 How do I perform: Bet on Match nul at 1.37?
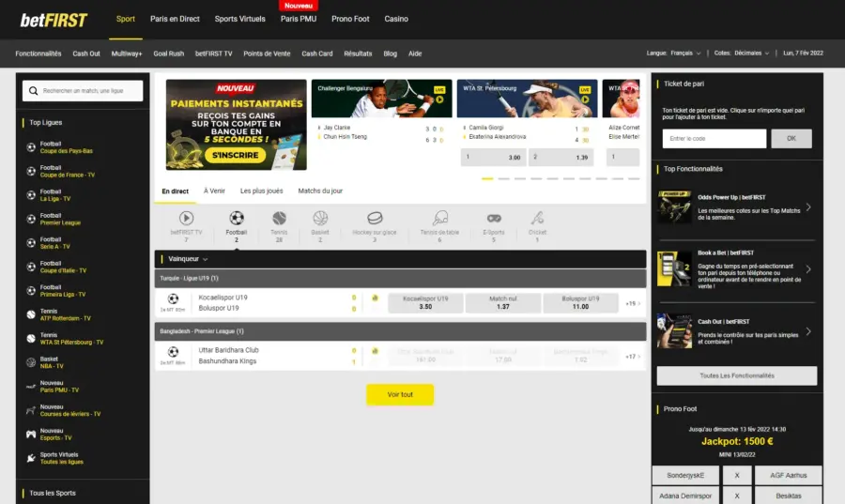click(503, 303)
